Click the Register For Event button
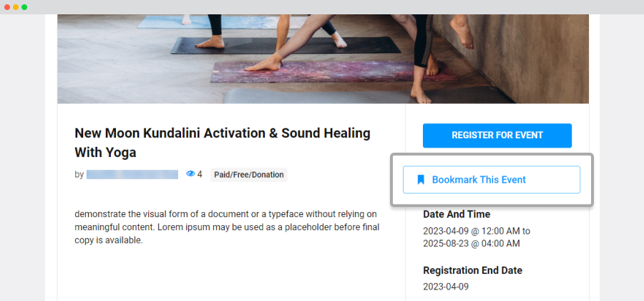The image size is (644, 301). (497, 135)
